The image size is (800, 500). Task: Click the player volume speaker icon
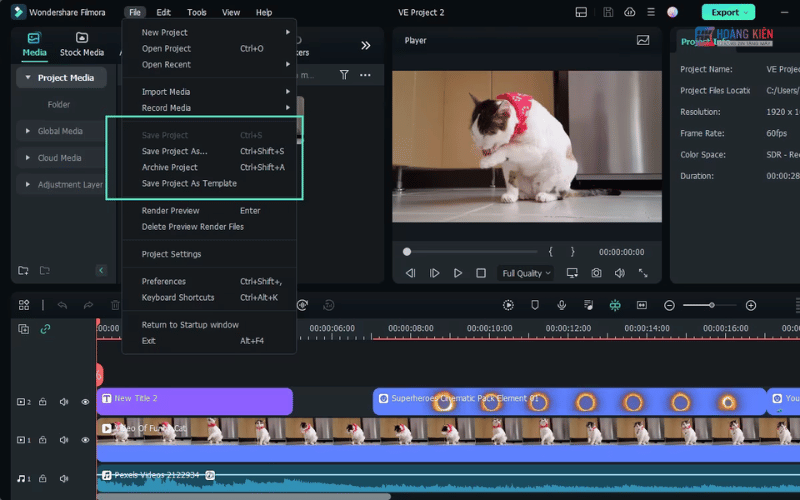tap(619, 273)
